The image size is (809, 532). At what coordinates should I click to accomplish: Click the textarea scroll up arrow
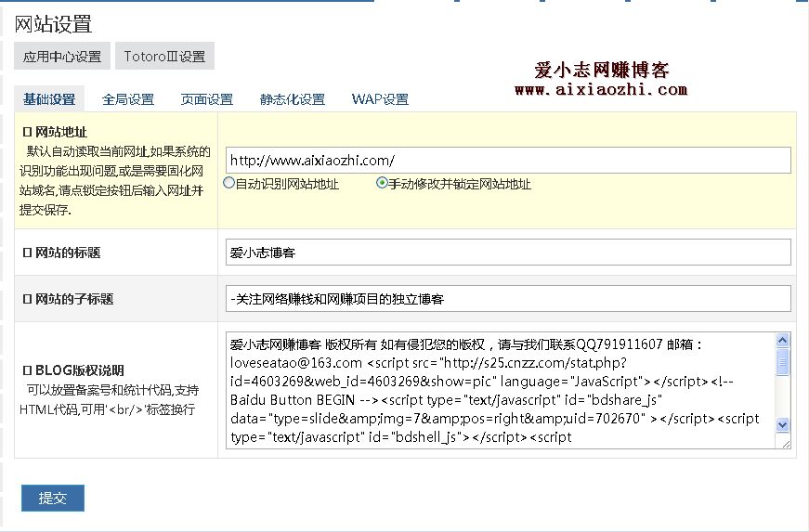click(783, 340)
